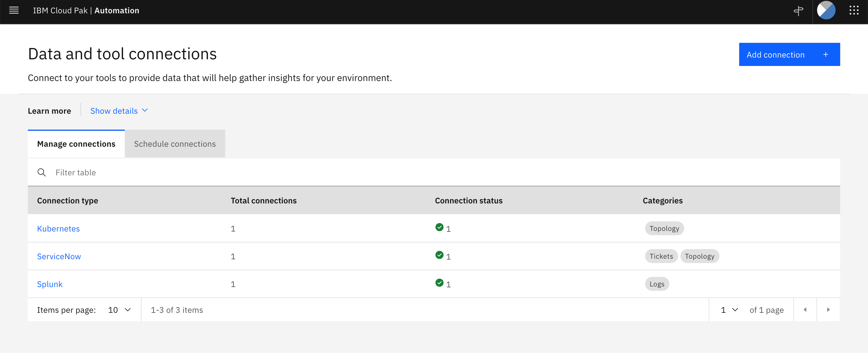Click the Add connection button

pyautogui.click(x=789, y=55)
